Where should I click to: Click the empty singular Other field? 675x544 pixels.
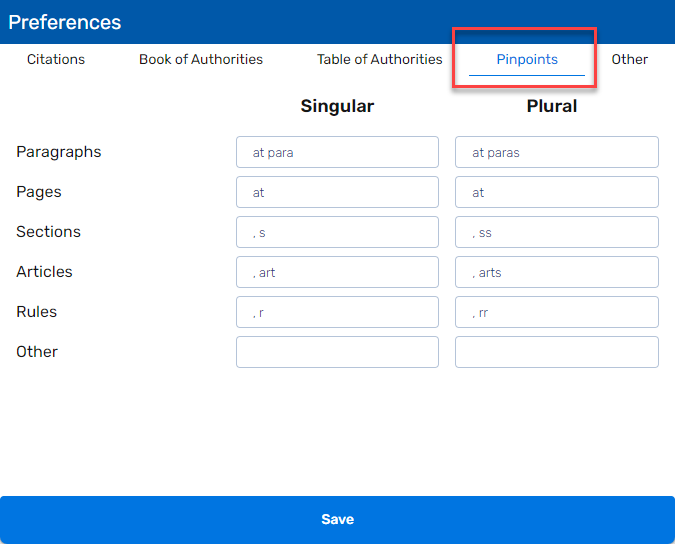(x=338, y=352)
